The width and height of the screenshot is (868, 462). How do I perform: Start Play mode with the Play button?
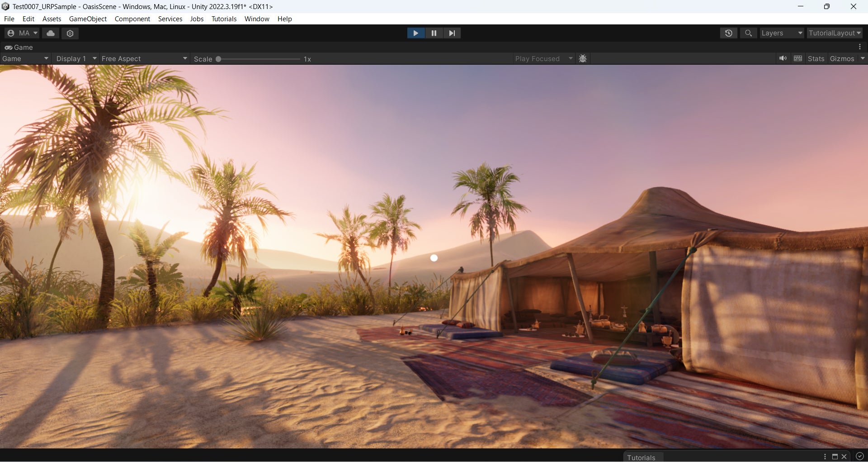pos(415,33)
